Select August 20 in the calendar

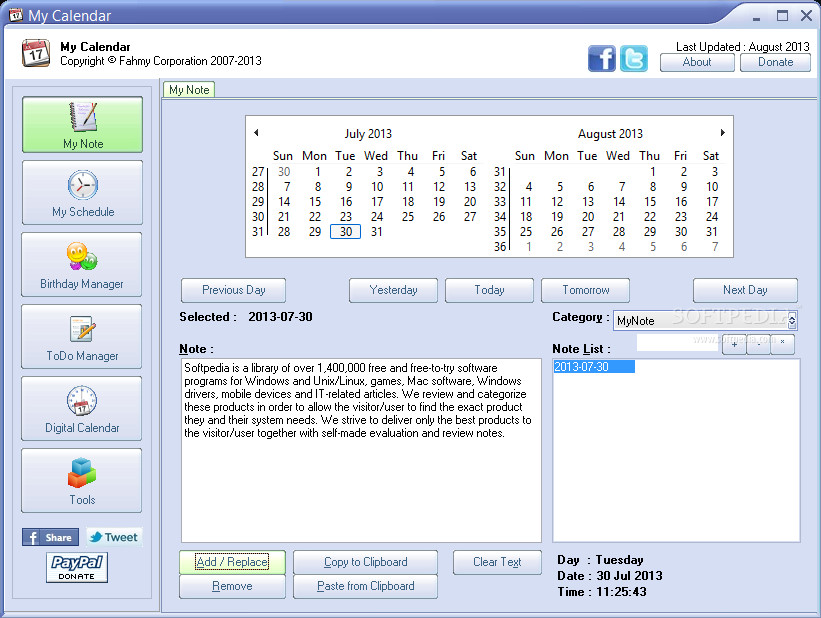coord(587,217)
